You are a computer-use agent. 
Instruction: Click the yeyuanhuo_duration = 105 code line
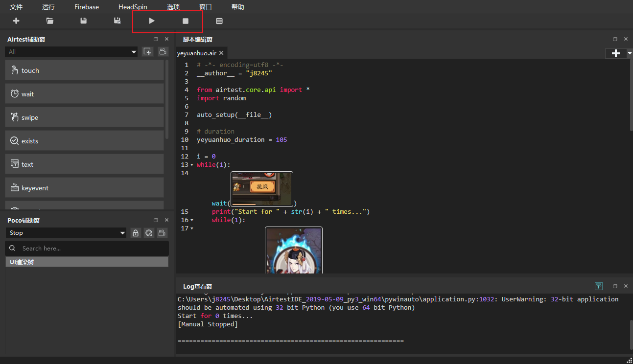pyautogui.click(x=242, y=140)
